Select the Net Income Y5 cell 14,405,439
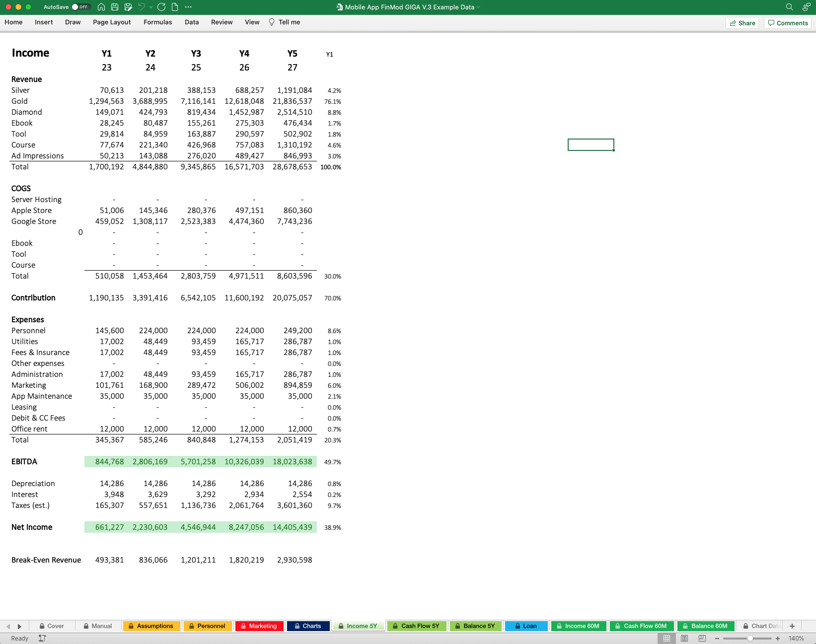816x644 pixels. point(293,527)
